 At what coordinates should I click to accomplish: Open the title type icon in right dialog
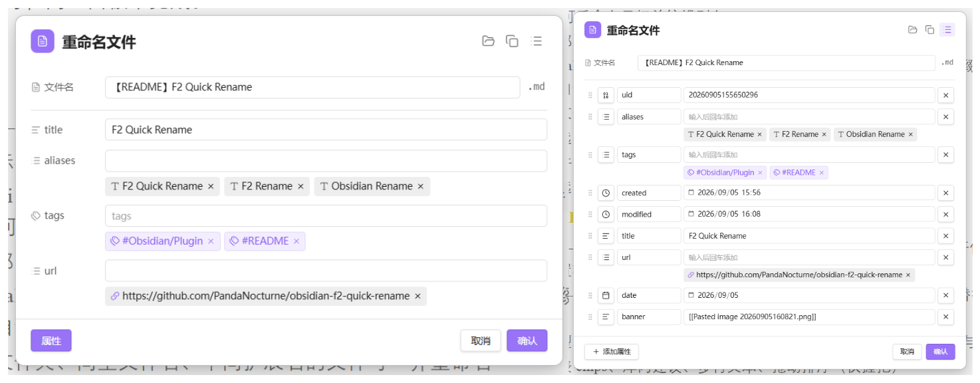point(606,236)
